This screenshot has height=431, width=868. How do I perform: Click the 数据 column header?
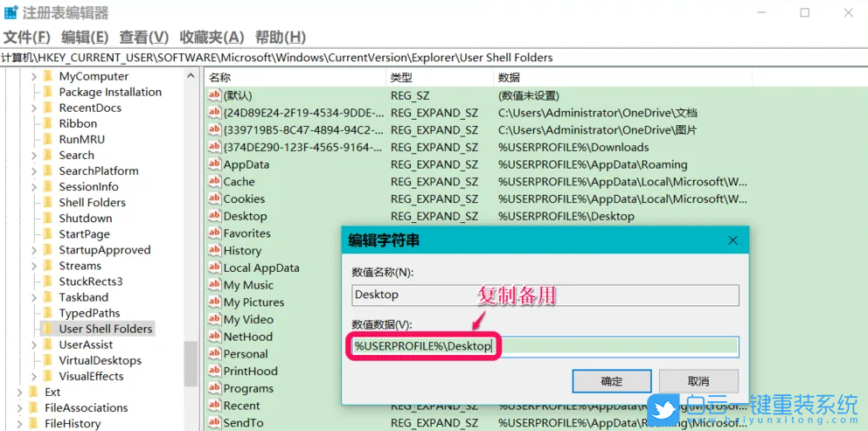(509, 78)
